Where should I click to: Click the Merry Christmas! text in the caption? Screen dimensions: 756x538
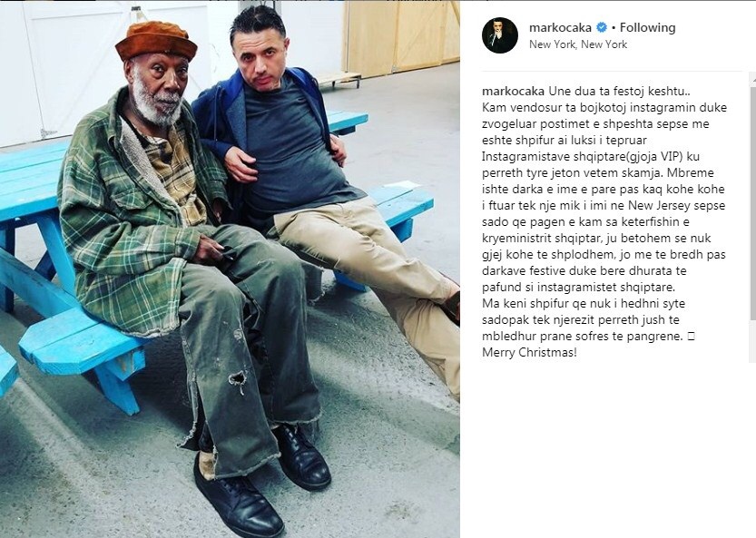click(529, 352)
